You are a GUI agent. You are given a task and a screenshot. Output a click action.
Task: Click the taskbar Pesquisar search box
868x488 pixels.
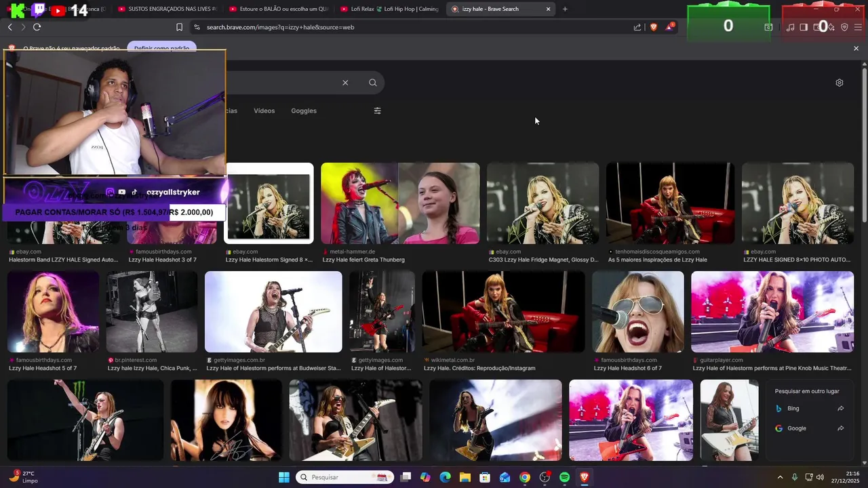tap(346, 477)
